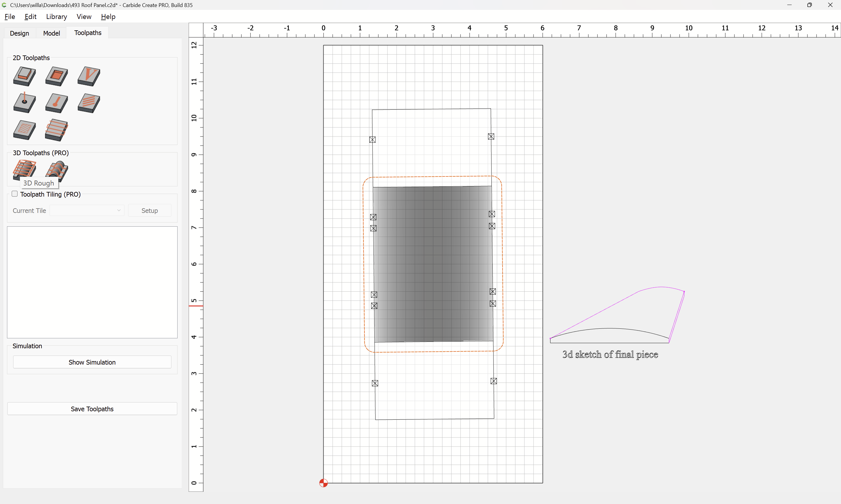Switch to the Design tab
Screen dimensions: 841x504
(x=19, y=33)
